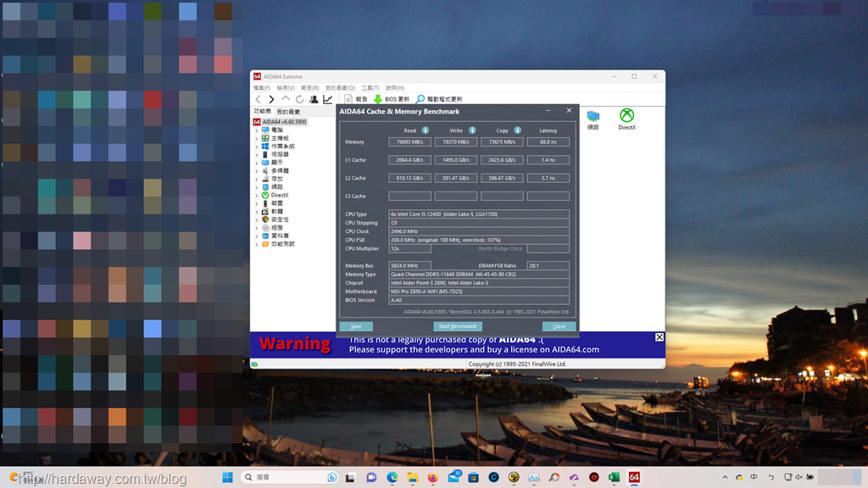Expand the 主機板 motherboard tree node
This screenshot has height=488, width=868.
click(257, 138)
